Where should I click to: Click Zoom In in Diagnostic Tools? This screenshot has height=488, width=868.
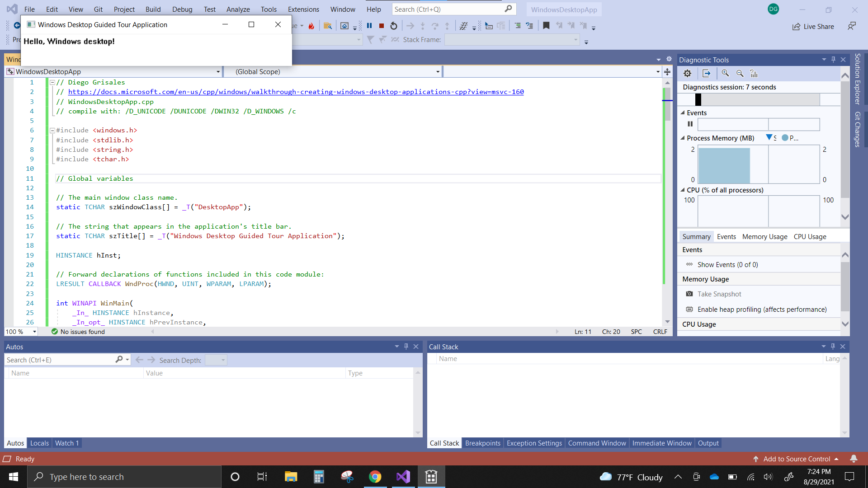pos(725,73)
